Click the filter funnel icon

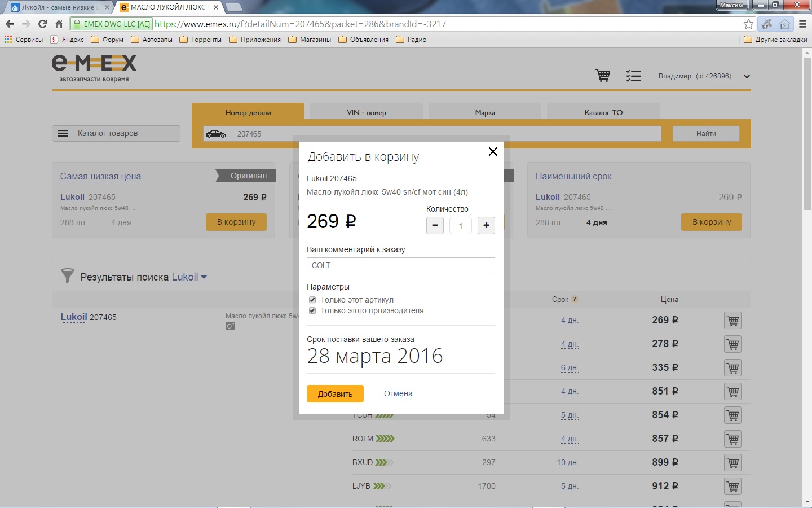(67, 276)
